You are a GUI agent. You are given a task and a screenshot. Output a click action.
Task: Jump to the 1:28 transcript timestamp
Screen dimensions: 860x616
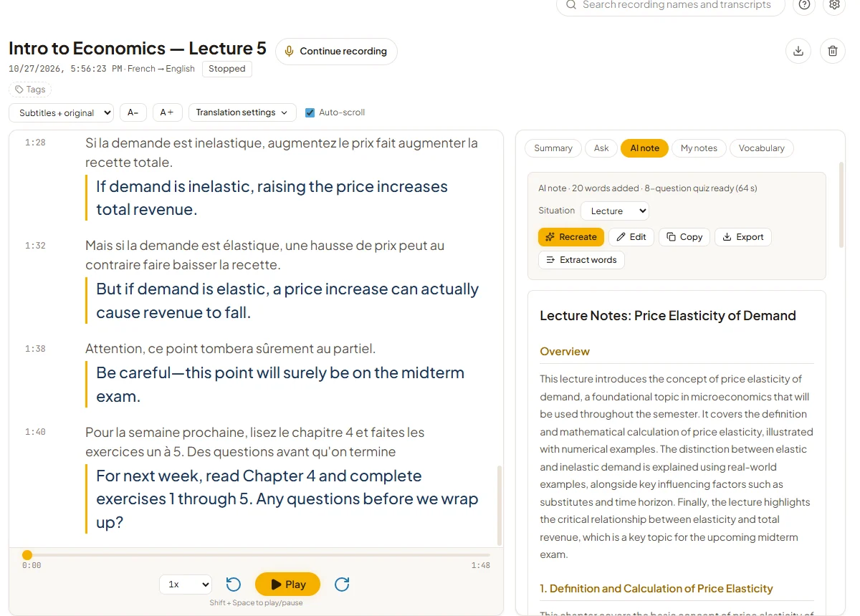pyautogui.click(x=35, y=143)
